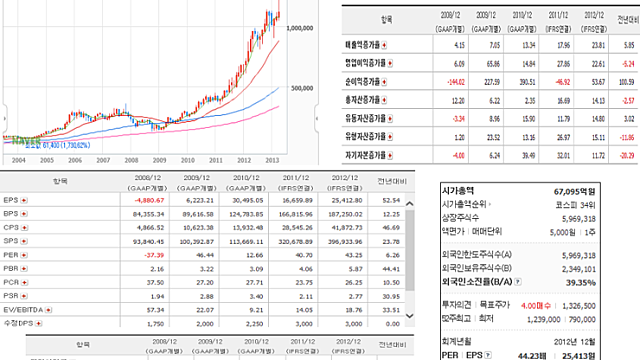Click the 57.34 EV/EBITDA cell
The image size is (640, 360).
tap(156, 310)
